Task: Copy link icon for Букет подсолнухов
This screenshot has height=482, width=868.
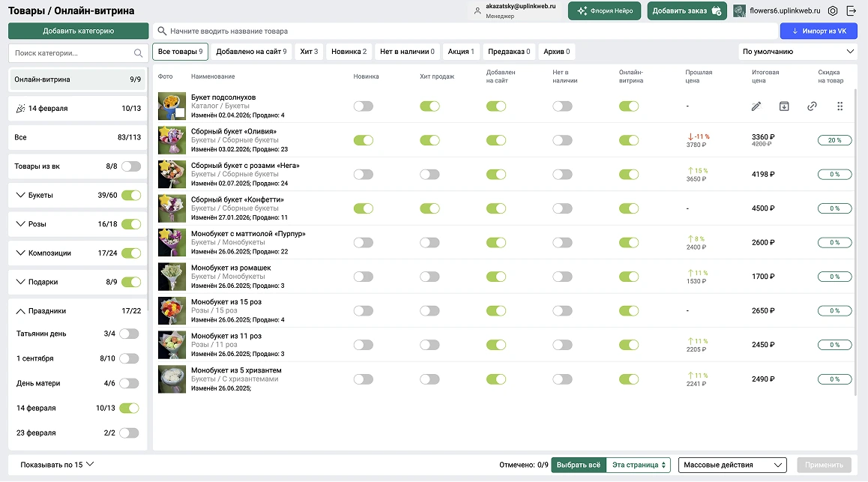Action: point(812,106)
